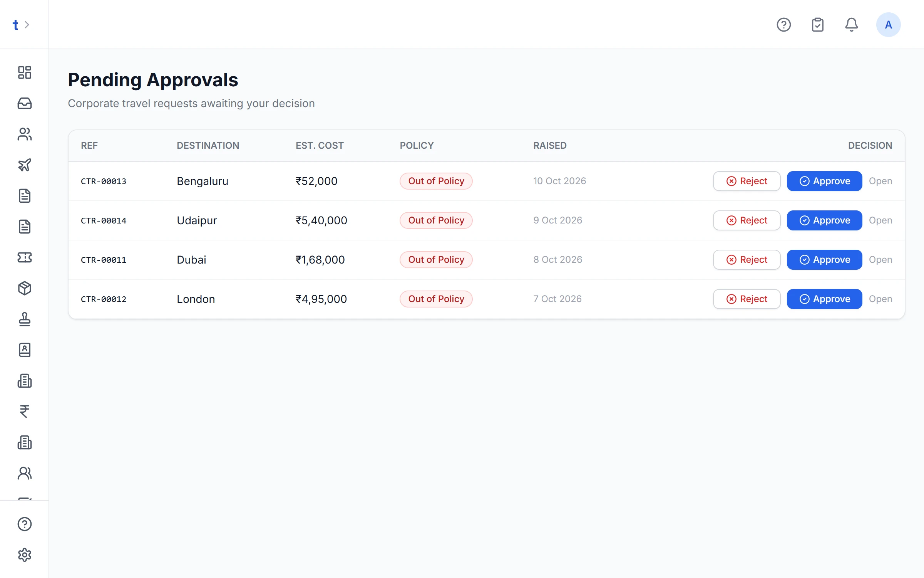Open the Bengaluru request via Open link
The height and width of the screenshot is (578, 924).
(x=880, y=181)
